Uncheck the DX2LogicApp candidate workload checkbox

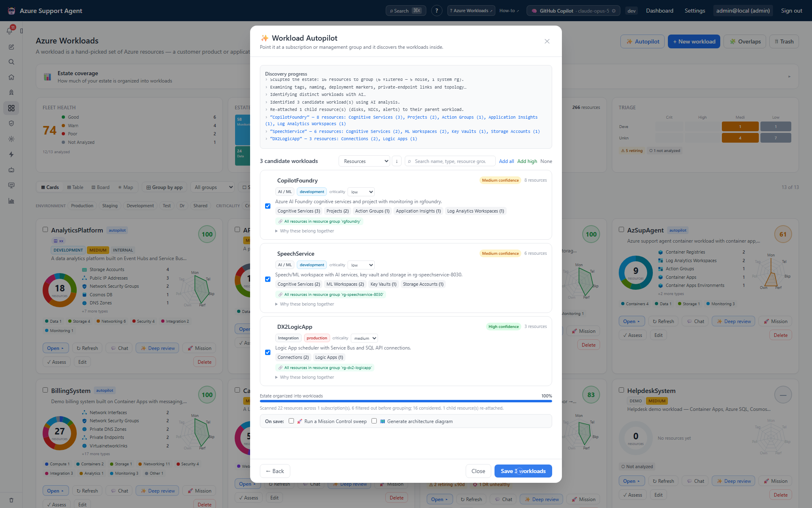click(x=268, y=352)
